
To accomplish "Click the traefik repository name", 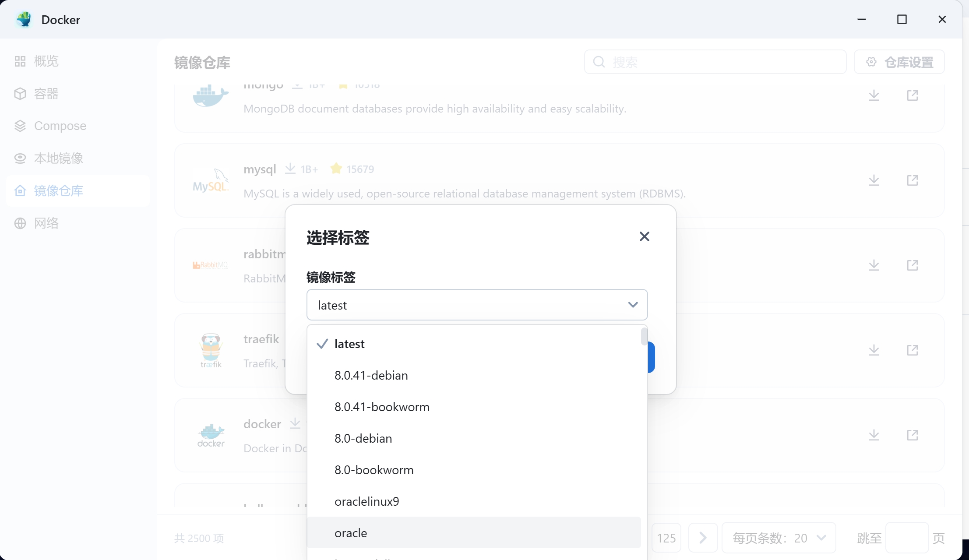I will coord(261,339).
